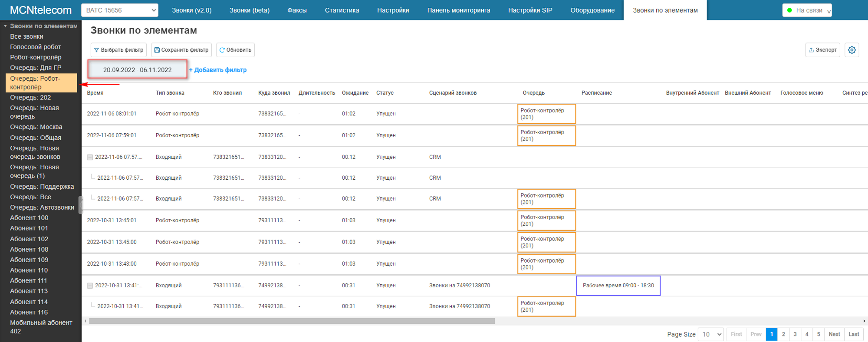
Task: Click the 2022-11-06 08:01:01 call row
Action: coord(475,114)
